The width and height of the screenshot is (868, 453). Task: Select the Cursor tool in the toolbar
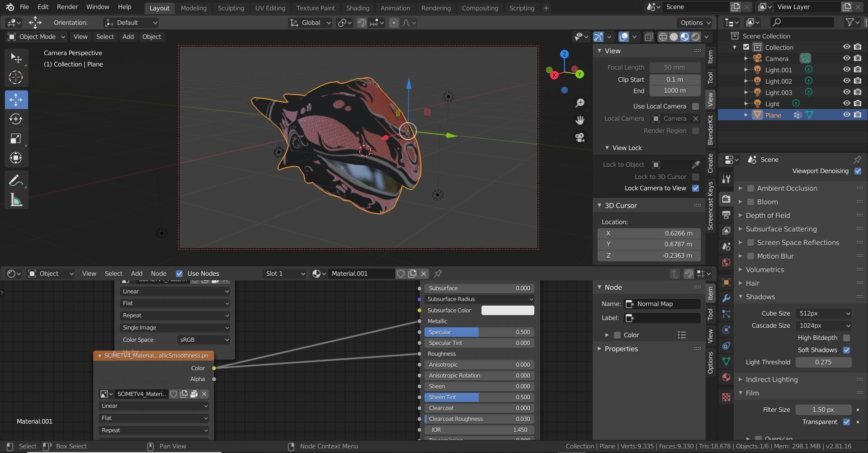16,77
